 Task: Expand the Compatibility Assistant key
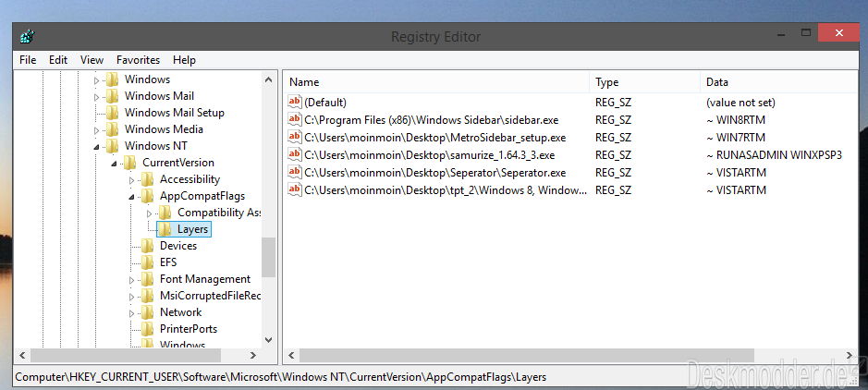point(150,213)
